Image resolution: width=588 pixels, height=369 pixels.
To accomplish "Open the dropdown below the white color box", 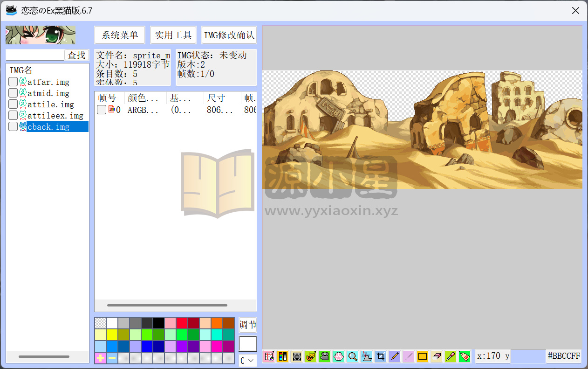I will coord(247,361).
